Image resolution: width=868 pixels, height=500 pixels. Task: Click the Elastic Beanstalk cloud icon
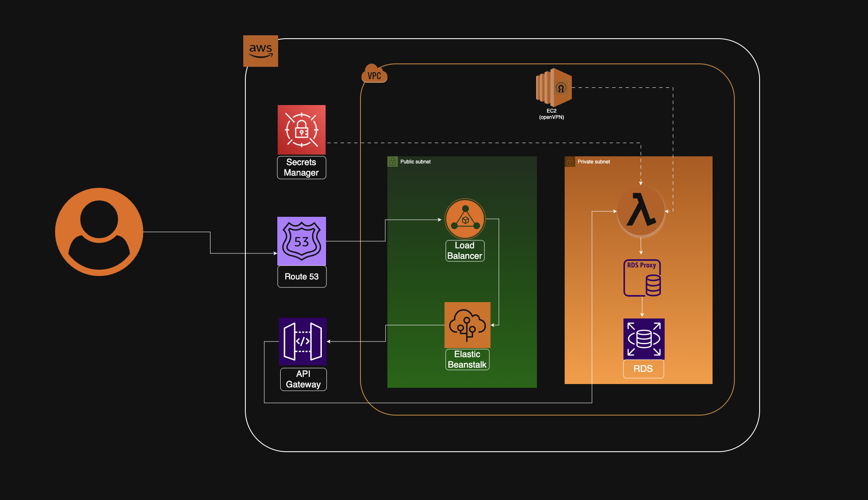click(467, 325)
